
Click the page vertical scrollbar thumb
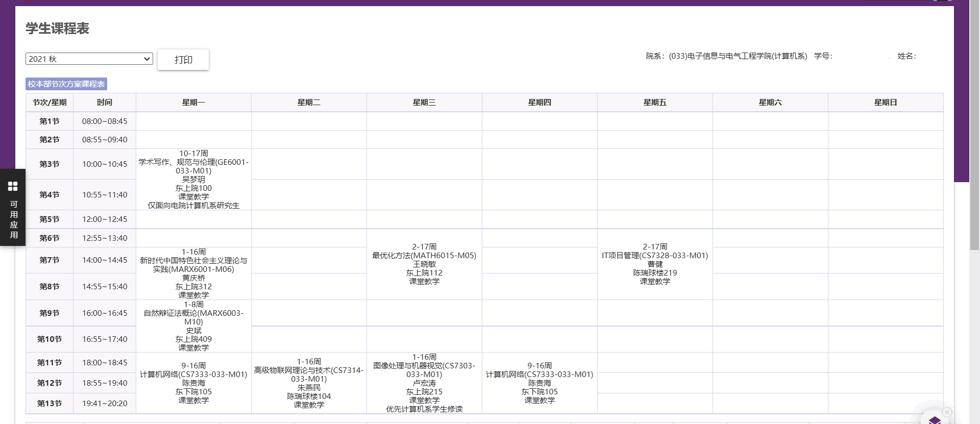974,125
